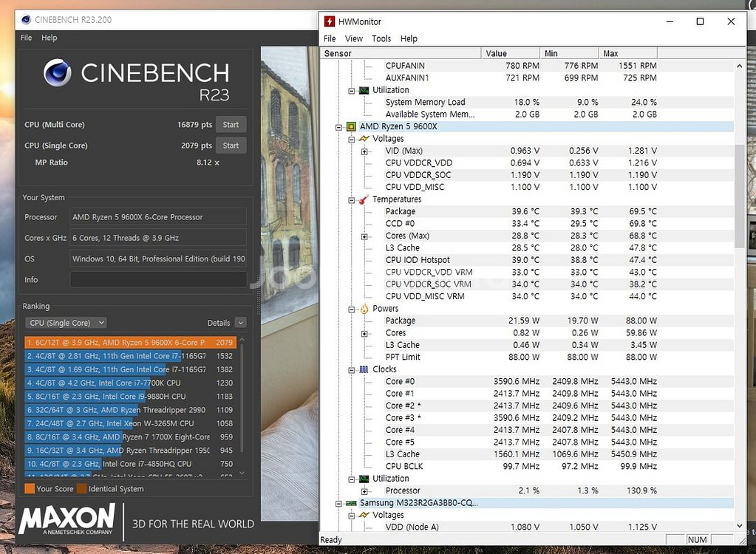Click the Processor field showing AMD Ryzen 5 9600X

158,216
